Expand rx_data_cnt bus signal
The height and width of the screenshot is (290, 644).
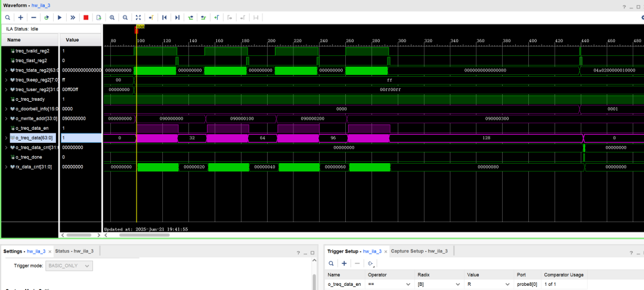pos(6,167)
